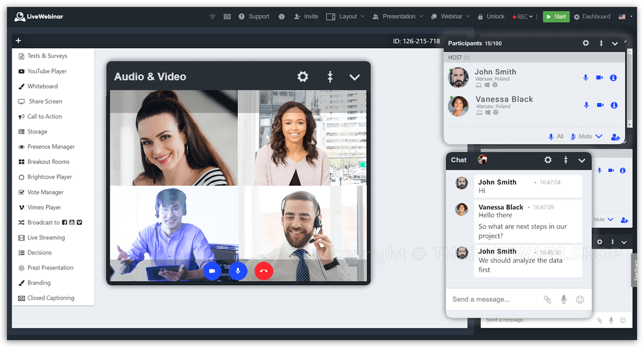644x347 pixels.
Task: Open the Dashboard link
Action: pos(592,17)
